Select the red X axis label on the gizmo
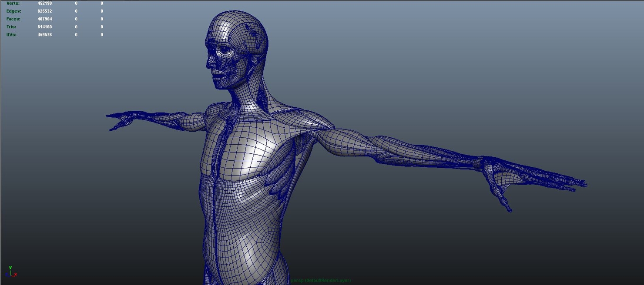644x285 pixels. [15, 275]
